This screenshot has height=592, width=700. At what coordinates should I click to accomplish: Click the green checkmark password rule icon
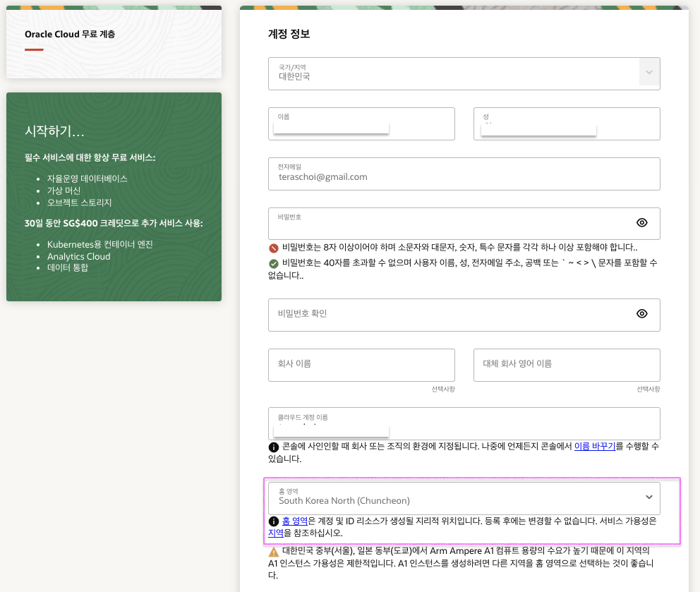[274, 264]
